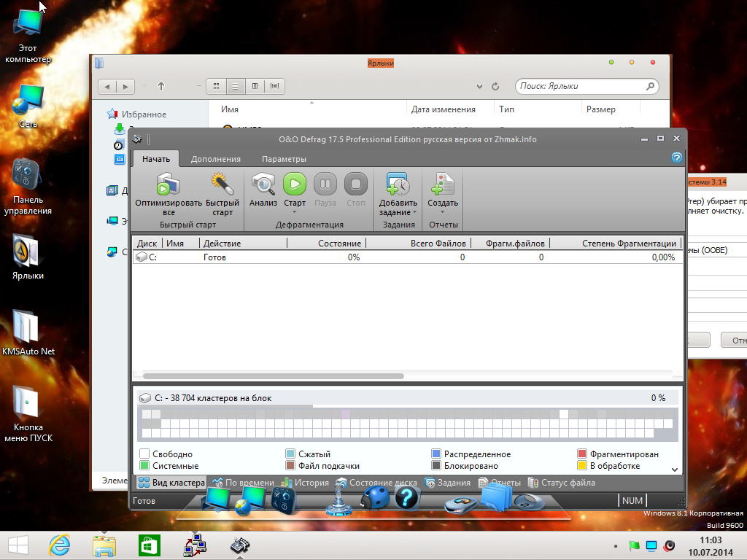Screen dimensions: 747x560
Task: Click the Свободно white color swatch
Action: coord(144,454)
